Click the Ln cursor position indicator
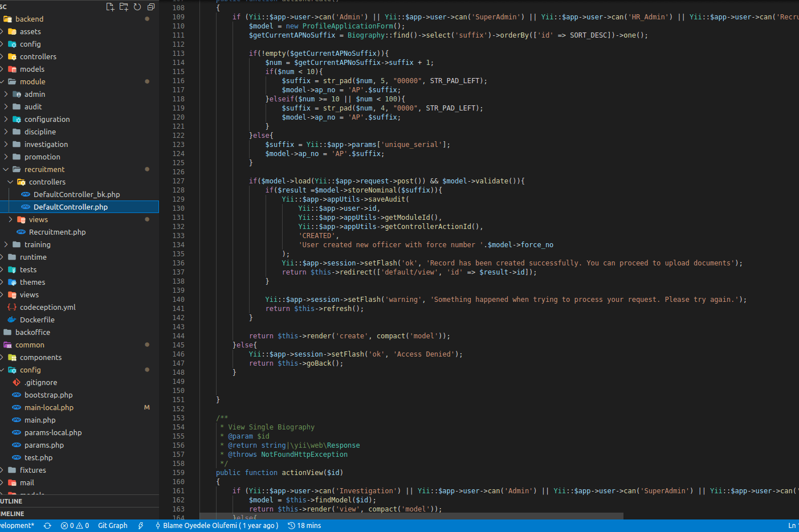This screenshot has height=532, width=799. (x=793, y=526)
